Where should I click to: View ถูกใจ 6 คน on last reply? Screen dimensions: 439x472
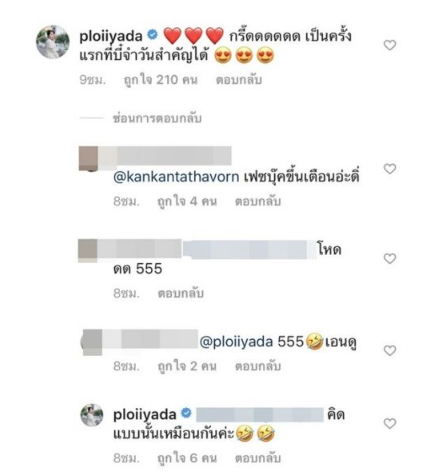click(187, 458)
